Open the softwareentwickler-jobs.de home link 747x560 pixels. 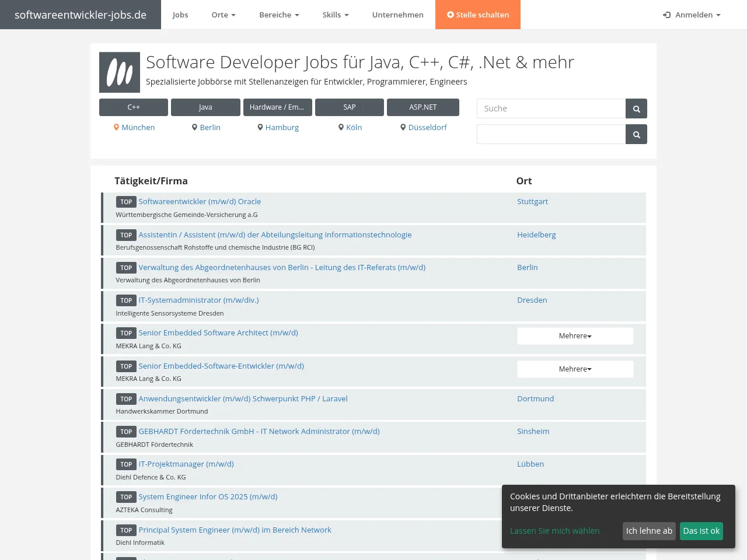point(81,15)
